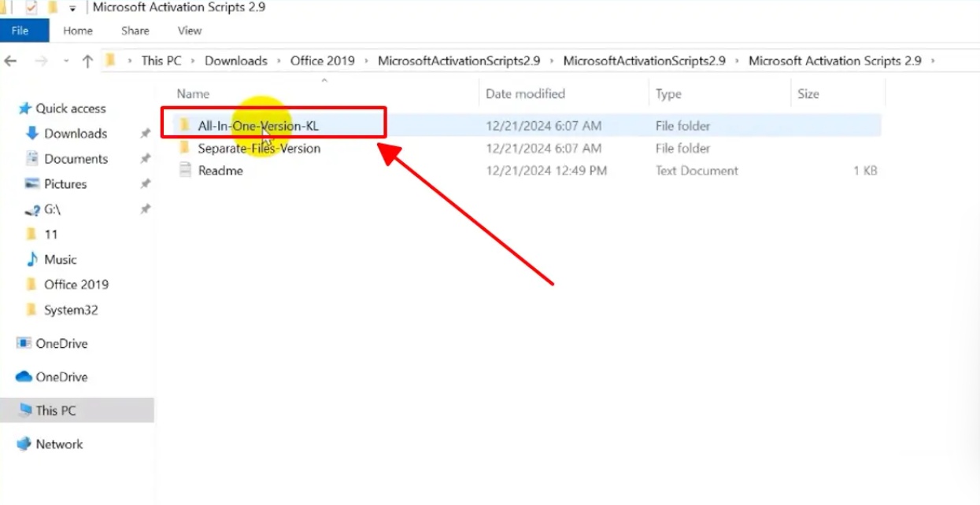Open Quick access in navigation pane
This screenshot has width=980, height=505.
[71, 109]
